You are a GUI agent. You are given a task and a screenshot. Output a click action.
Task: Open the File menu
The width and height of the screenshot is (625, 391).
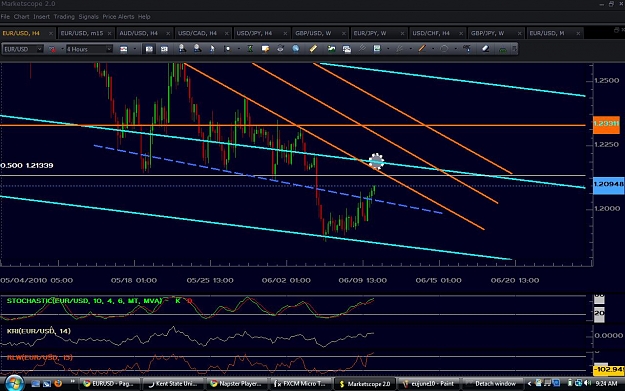(5, 17)
